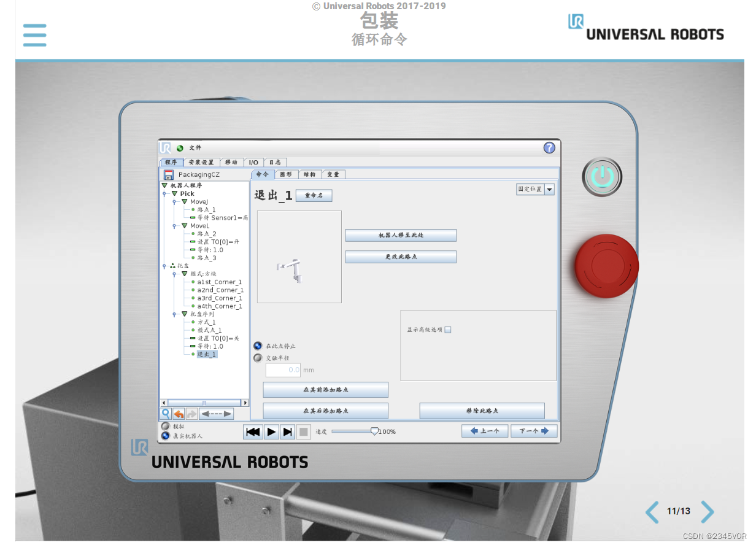Collapse the MoveJ node triangle
Image resolution: width=756 pixels, height=545 pixels.
click(x=184, y=201)
